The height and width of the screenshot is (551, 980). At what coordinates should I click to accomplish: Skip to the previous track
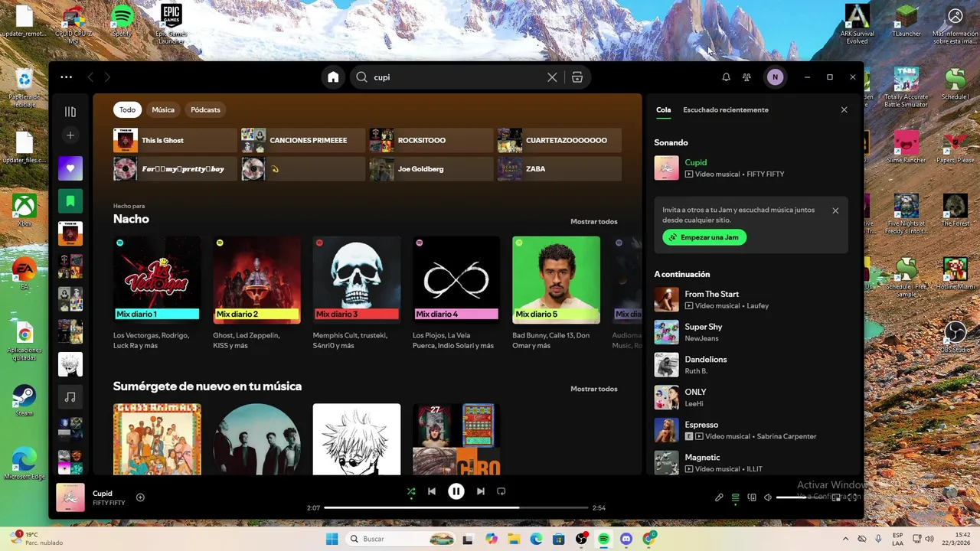[432, 491]
